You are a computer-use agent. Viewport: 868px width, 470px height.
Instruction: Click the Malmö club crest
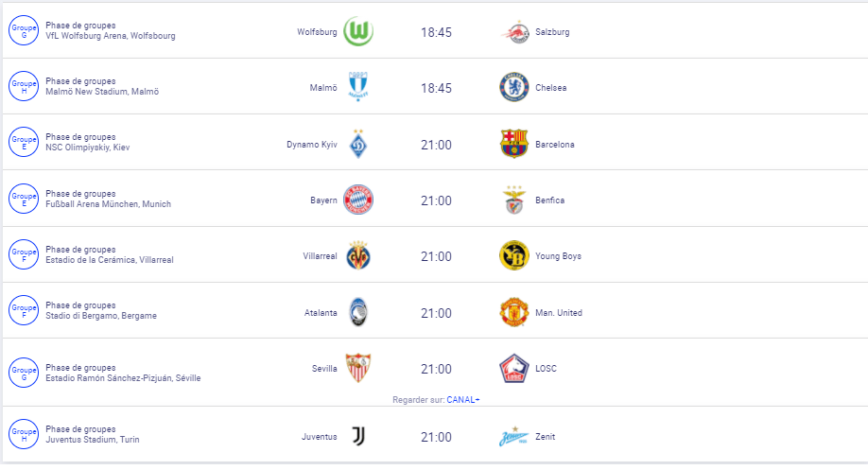pyautogui.click(x=358, y=87)
